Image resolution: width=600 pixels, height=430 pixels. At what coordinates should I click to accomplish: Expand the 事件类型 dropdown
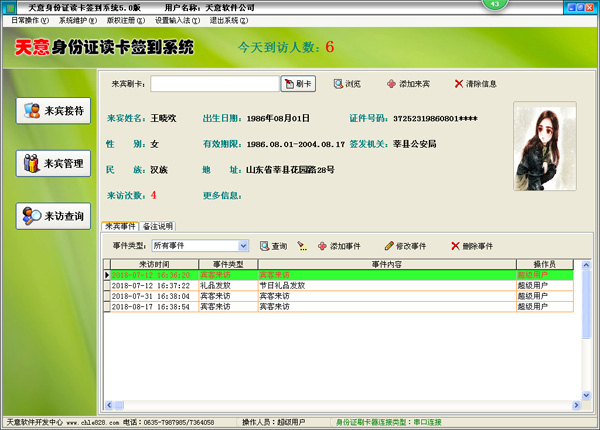pos(243,245)
